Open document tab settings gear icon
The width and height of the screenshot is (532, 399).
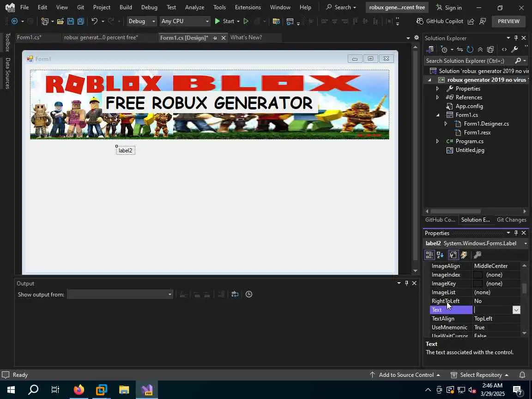416,38
